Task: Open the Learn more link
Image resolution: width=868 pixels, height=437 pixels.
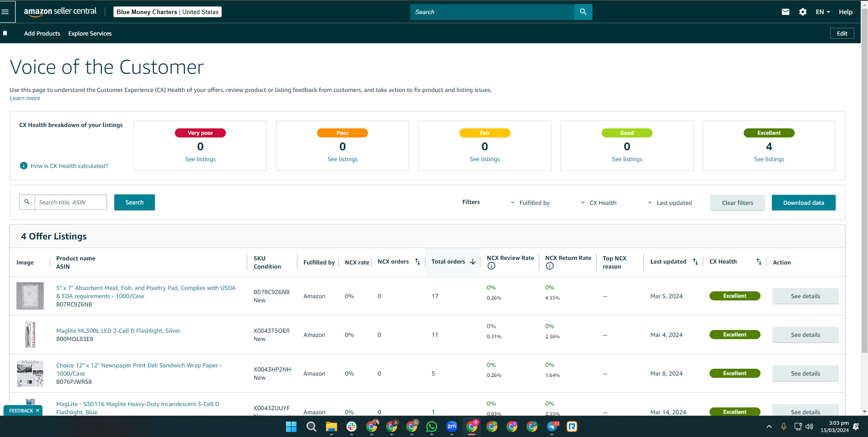Action: click(25, 98)
